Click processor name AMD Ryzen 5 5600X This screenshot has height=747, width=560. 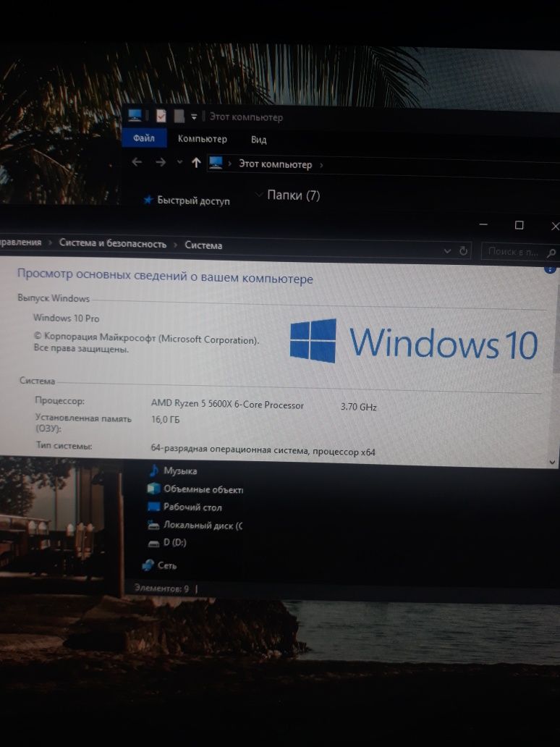(x=227, y=404)
